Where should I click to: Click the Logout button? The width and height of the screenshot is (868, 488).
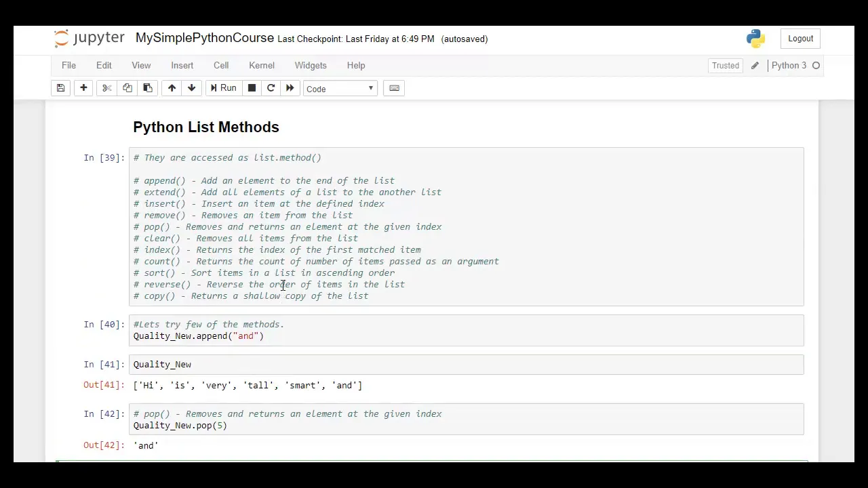tap(800, 39)
